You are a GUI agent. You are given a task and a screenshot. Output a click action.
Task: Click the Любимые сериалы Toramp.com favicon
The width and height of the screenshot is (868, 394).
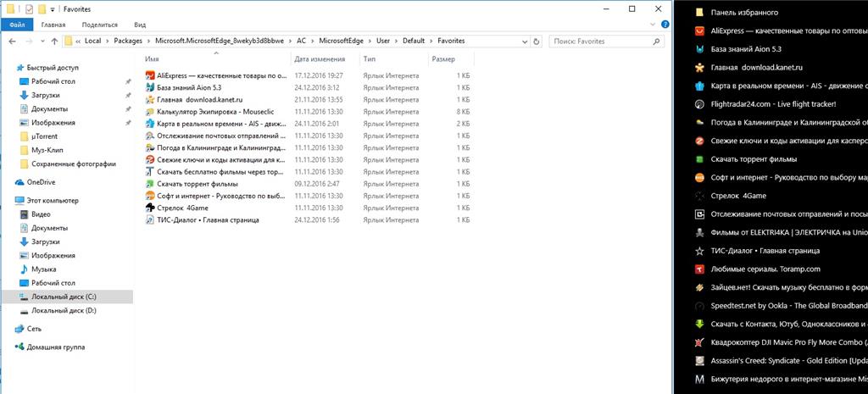click(x=699, y=269)
